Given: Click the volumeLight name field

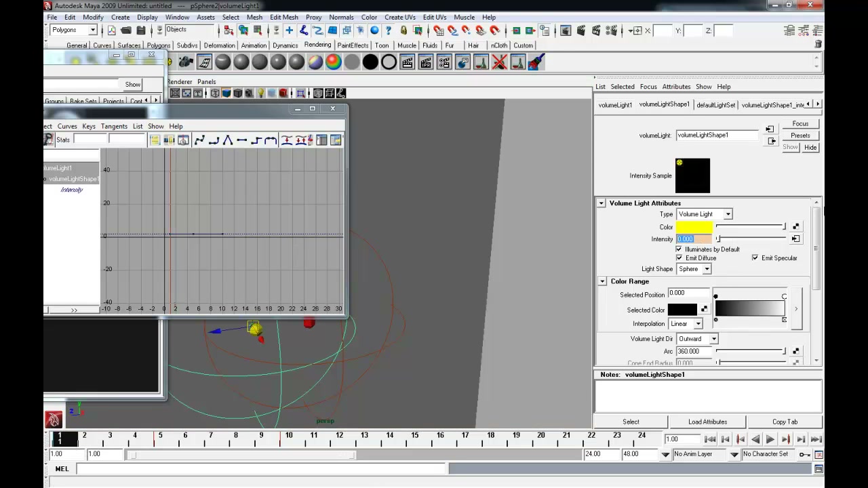Looking at the screenshot, I should click(x=717, y=135).
